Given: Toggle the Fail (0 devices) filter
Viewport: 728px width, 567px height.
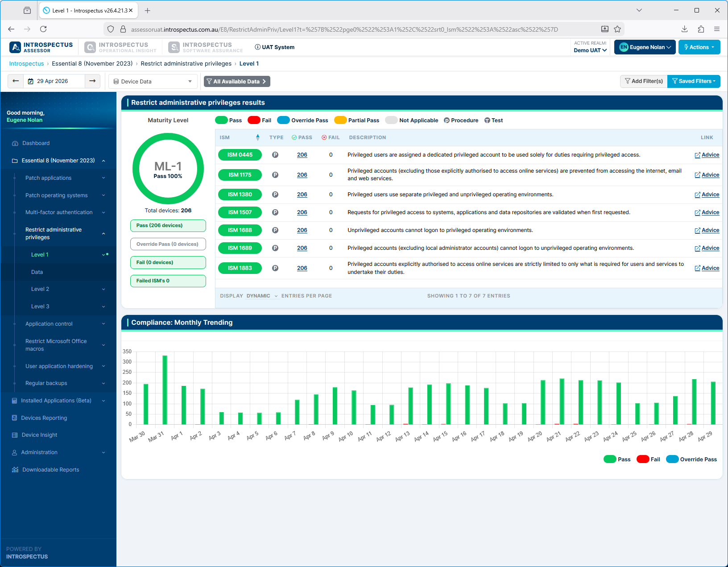Looking at the screenshot, I should tap(168, 262).
